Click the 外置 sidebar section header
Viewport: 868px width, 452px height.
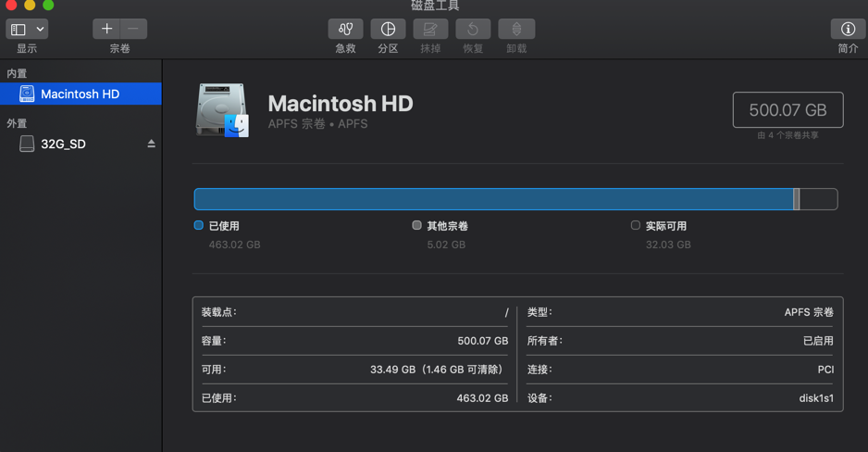pos(17,123)
